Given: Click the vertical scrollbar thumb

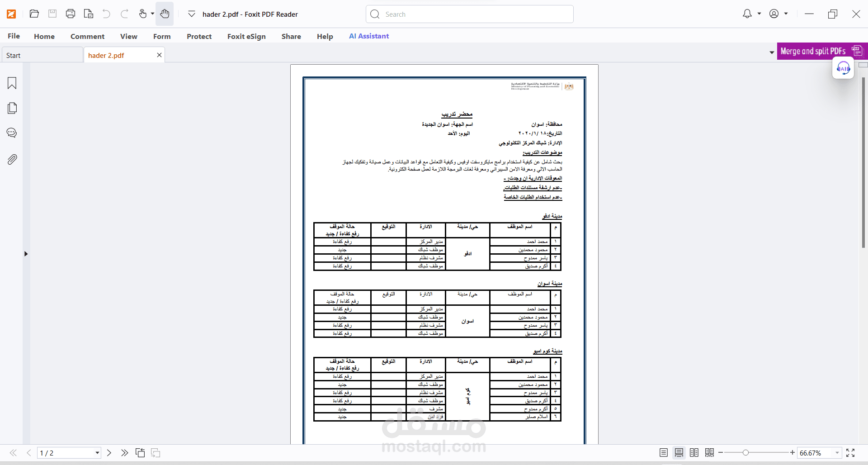Looking at the screenshot, I should (863, 163).
